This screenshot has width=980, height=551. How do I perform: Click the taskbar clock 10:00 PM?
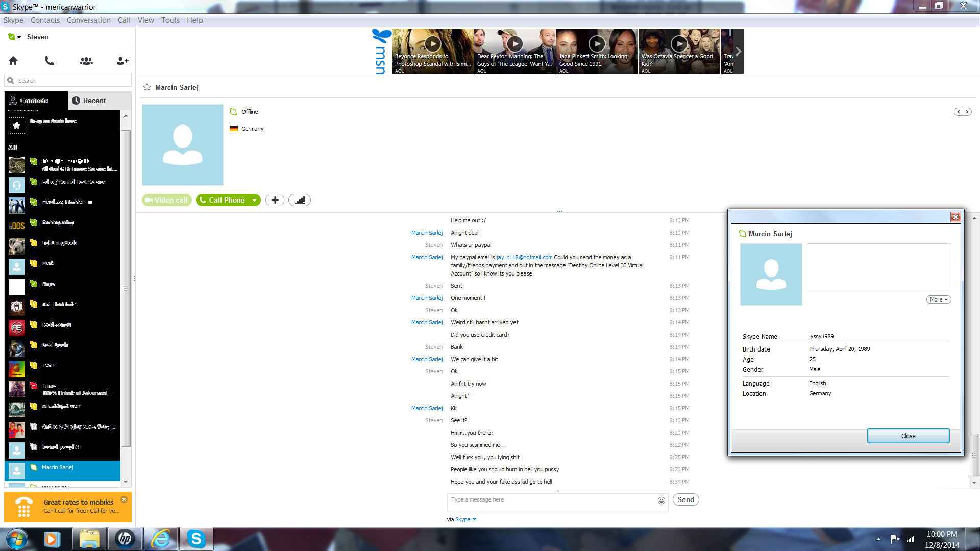[942, 534]
